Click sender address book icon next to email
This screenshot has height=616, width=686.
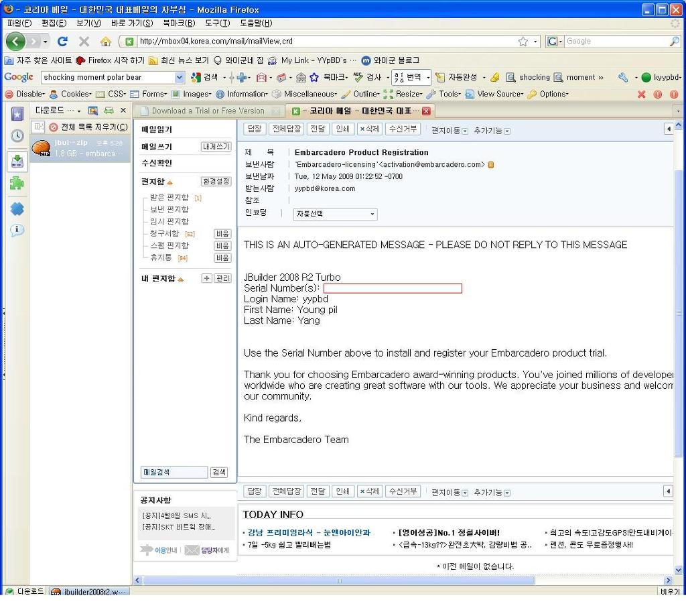491,165
